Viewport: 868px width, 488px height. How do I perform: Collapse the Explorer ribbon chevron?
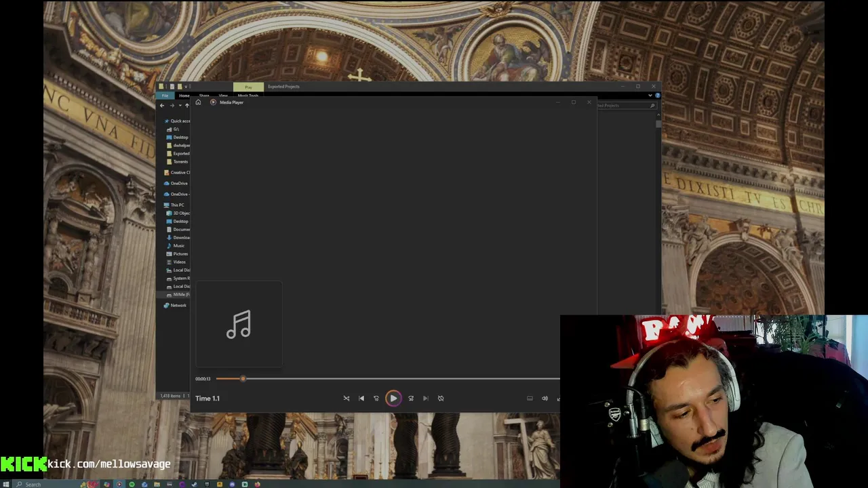point(650,96)
